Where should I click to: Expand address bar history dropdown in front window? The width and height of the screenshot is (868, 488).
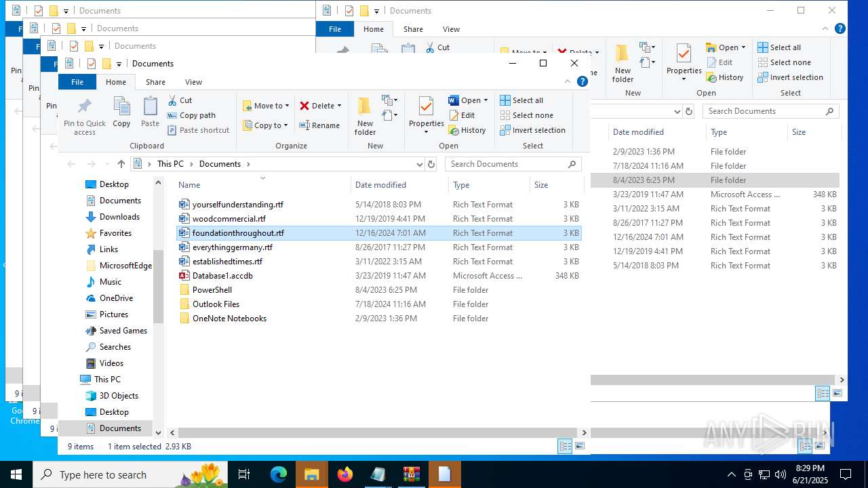419,164
